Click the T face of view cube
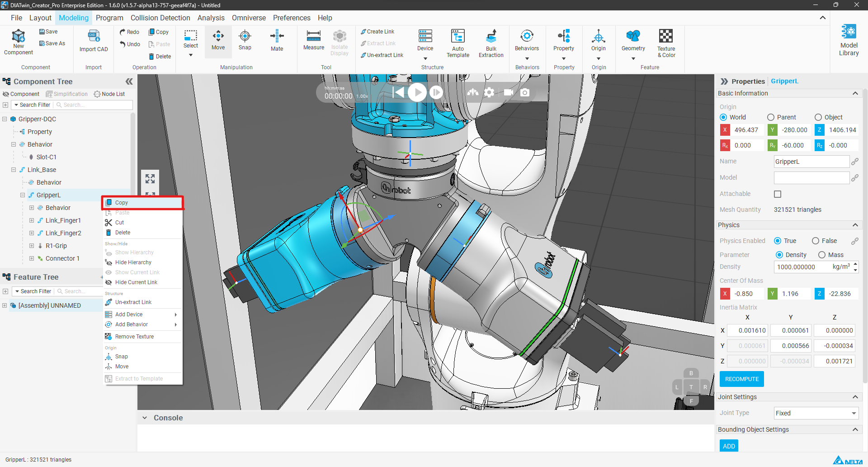 (x=691, y=387)
